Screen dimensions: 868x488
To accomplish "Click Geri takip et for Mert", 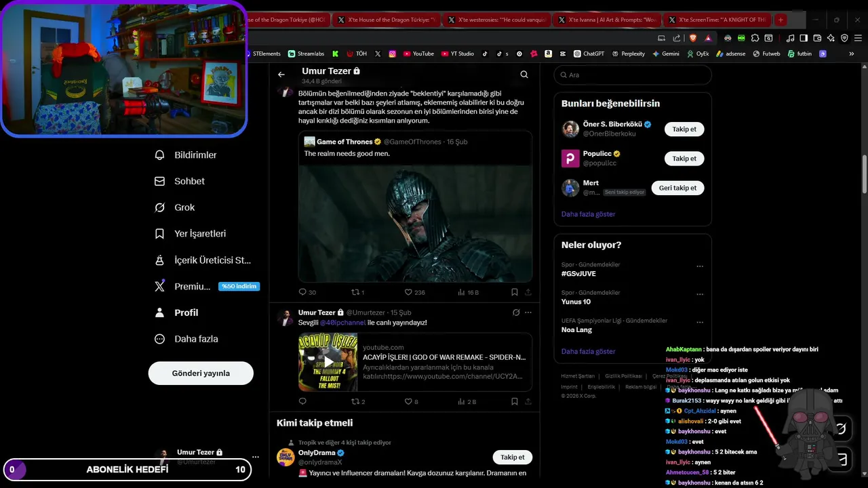I will 677,188.
